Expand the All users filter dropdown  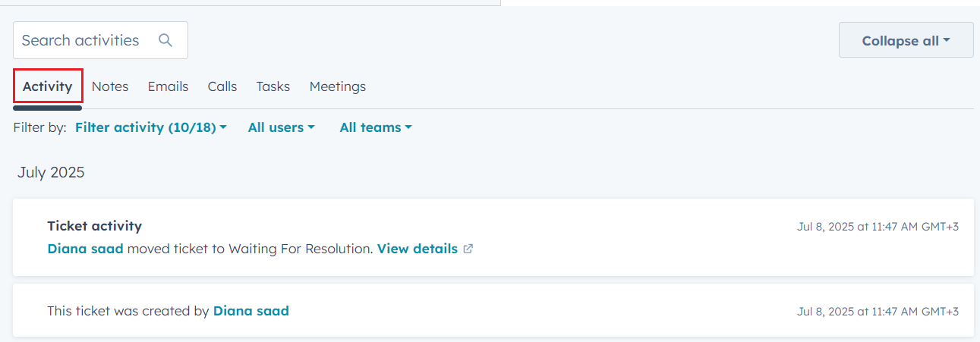point(282,127)
